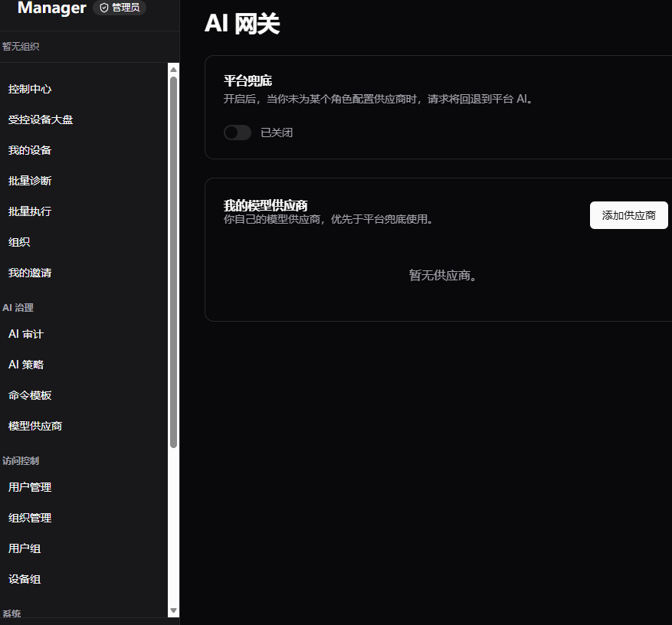The height and width of the screenshot is (625, 672).
Task: Click the shield icon in the 管理员 badge
Action: tap(103, 8)
